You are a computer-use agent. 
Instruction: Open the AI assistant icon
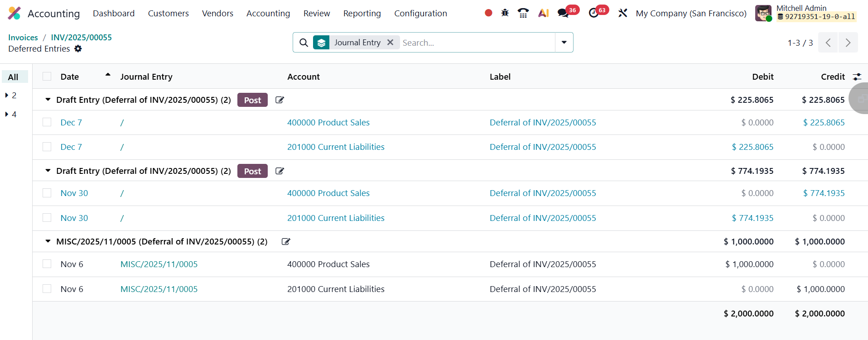[x=543, y=13]
